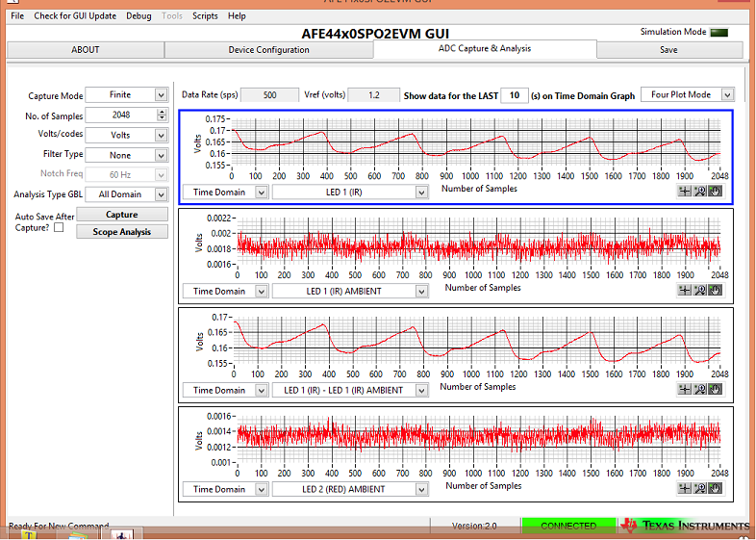Click the Vref (volts) value field

click(x=373, y=95)
